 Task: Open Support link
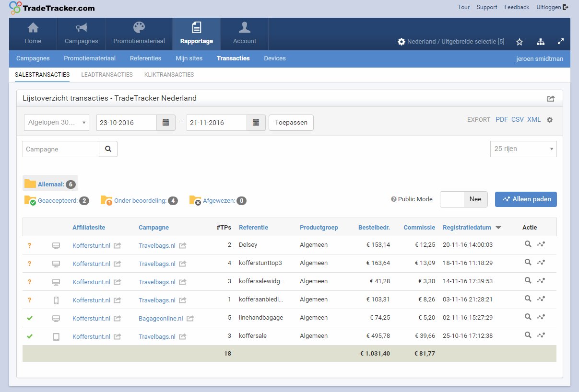pos(487,7)
